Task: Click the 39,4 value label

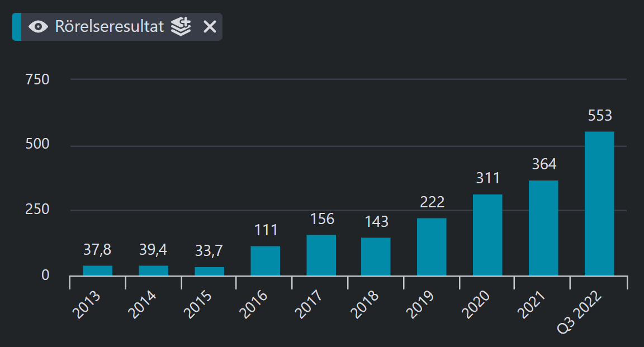Action: pos(153,249)
